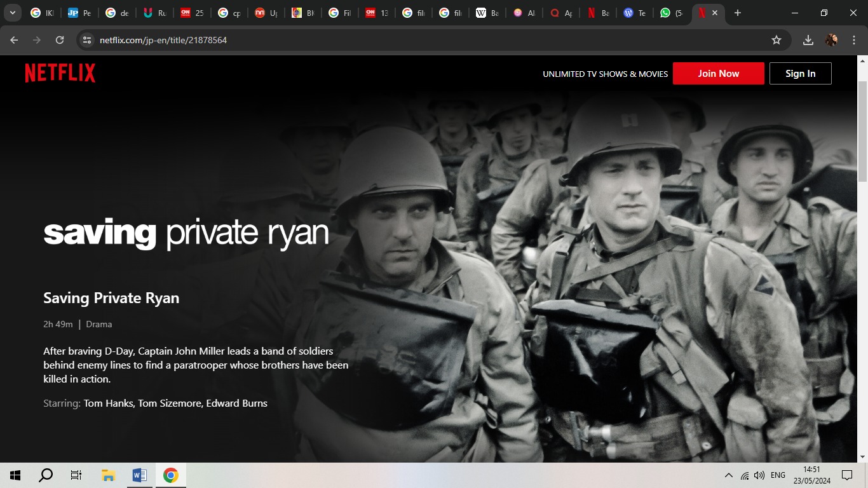Click the "Tom Hanks, Tom Sizemore, Edward Burns" cast text
The image size is (868, 488).
point(175,403)
